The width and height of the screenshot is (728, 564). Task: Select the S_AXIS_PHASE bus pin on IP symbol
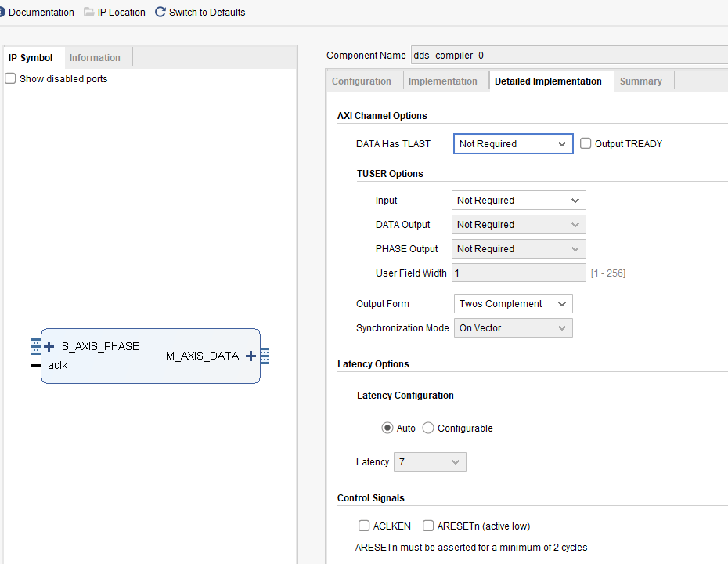pyautogui.click(x=102, y=345)
